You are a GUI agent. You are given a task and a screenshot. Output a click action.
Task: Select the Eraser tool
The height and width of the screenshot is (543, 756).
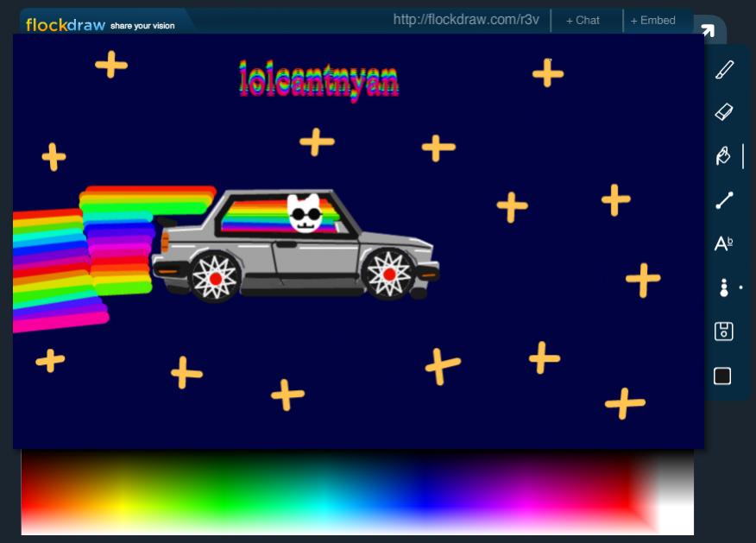pos(724,111)
